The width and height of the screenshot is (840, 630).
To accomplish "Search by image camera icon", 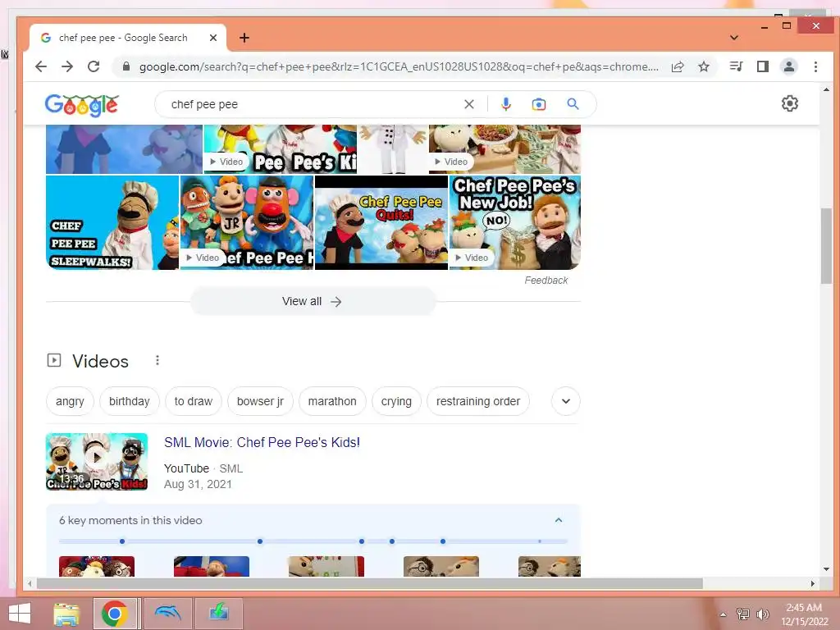I will click(x=538, y=104).
